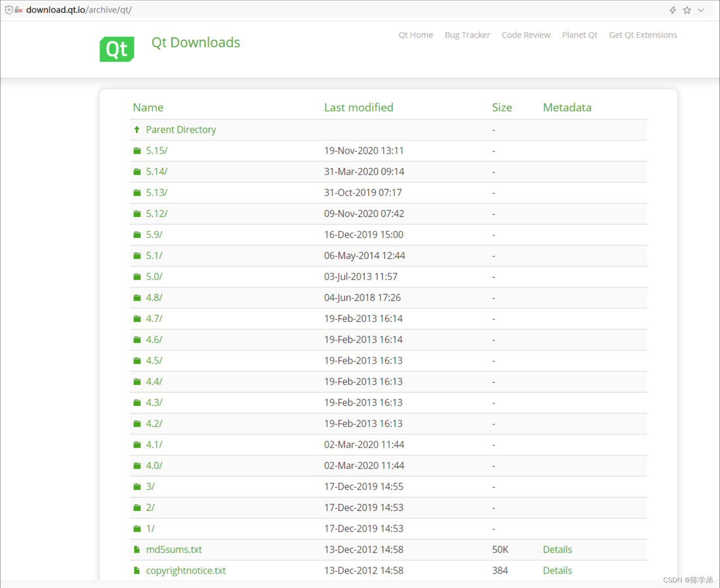Click the folder icon for 4.8/
Viewport: 720px width, 588px height.
(137, 297)
